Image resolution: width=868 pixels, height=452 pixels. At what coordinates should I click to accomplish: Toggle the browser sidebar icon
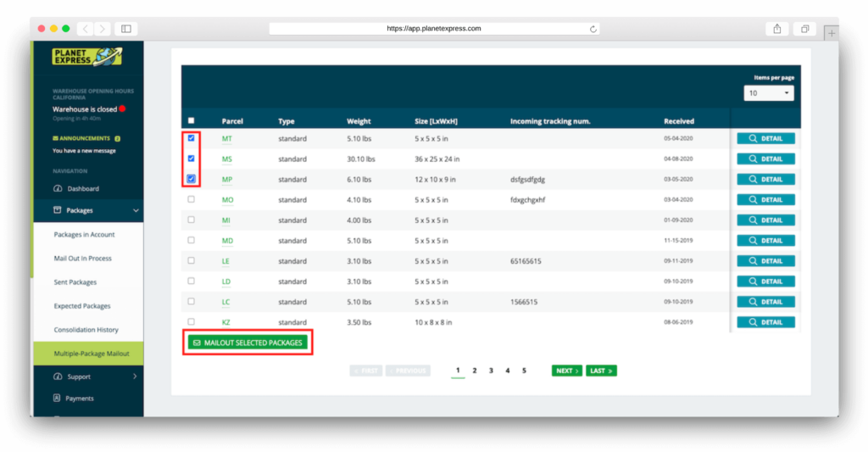point(126,29)
